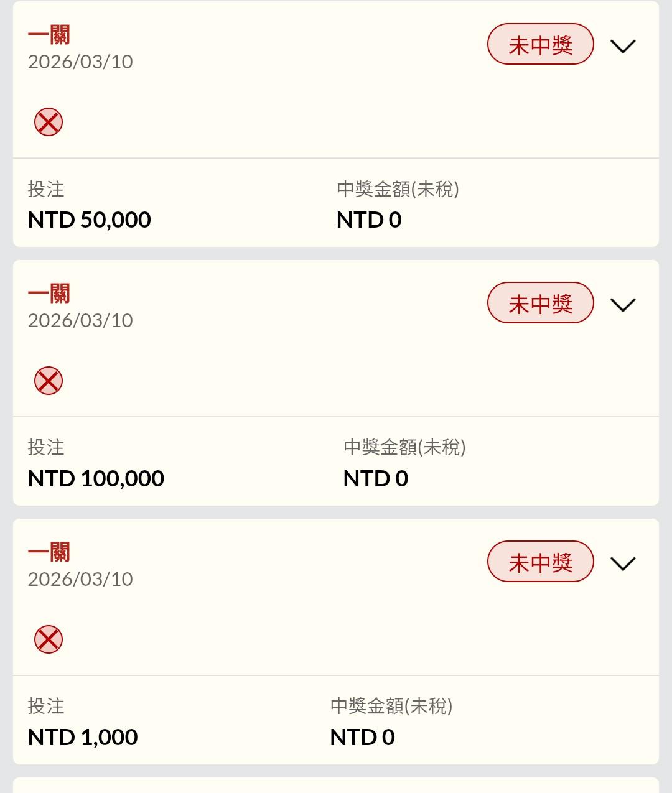Click the red X icon in NTD 50,000 bet card

(x=49, y=122)
